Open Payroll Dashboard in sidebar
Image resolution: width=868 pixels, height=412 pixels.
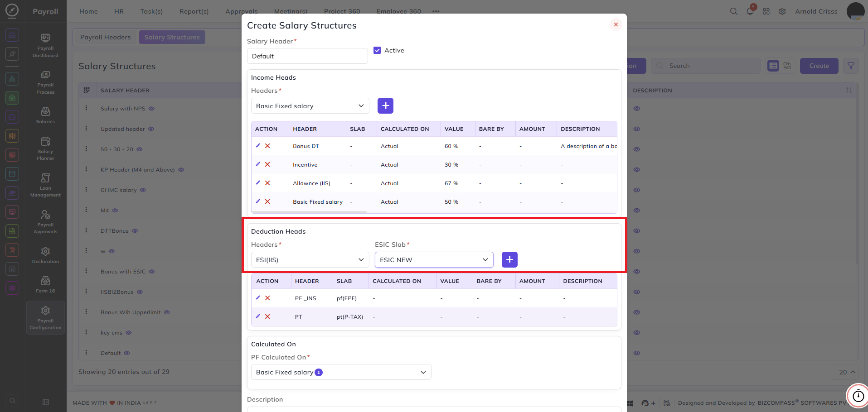coord(45,46)
